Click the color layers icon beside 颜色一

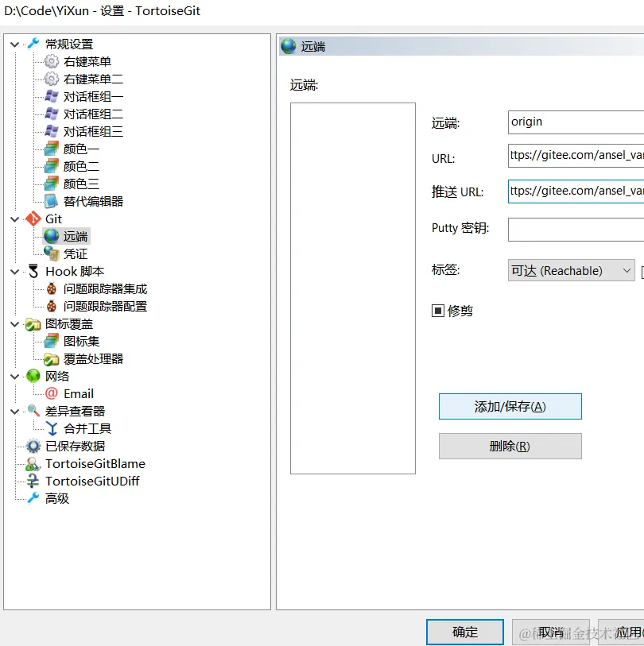[x=52, y=149]
